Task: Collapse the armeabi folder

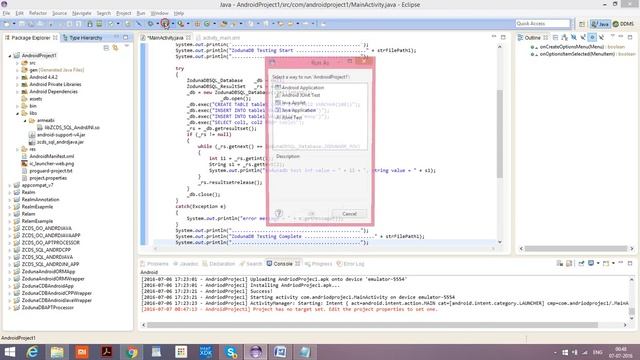Action: tap(24, 120)
